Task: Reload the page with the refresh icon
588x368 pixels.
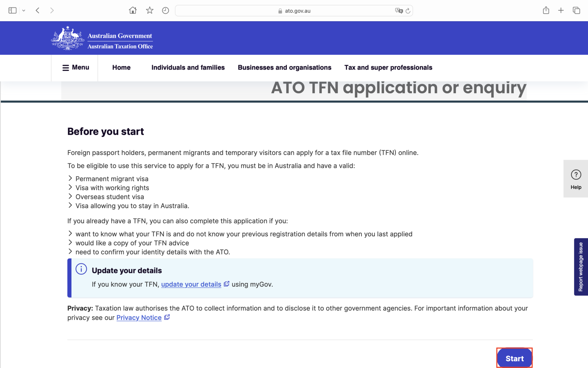Action: 408,11
